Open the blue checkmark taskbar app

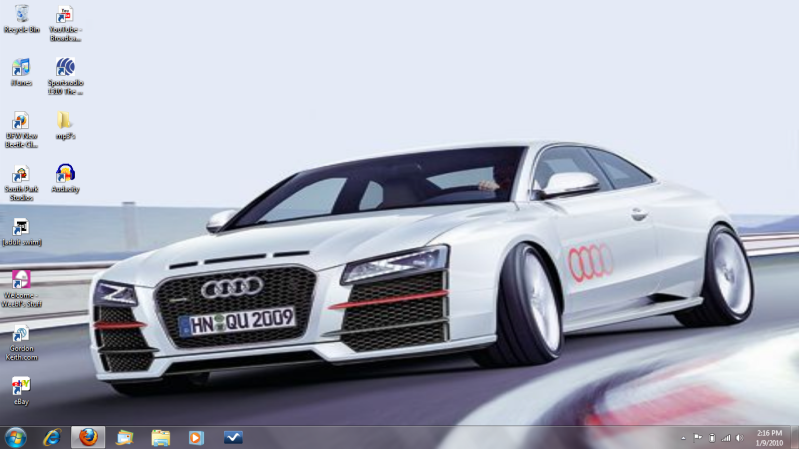233,437
